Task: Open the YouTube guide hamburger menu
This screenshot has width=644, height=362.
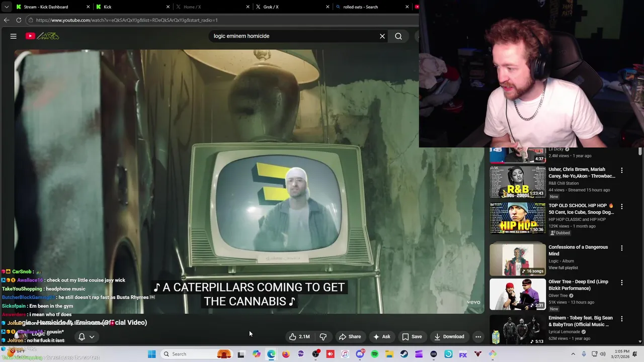Action: coord(14,36)
